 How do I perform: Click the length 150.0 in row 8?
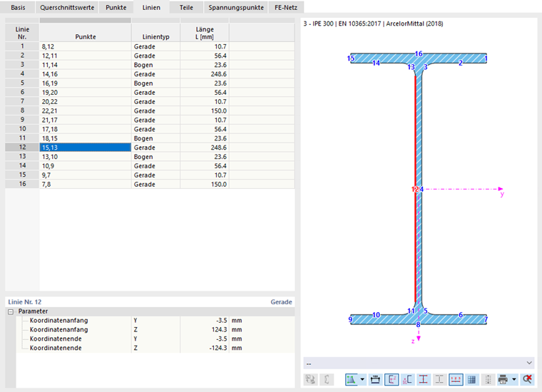pos(205,111)
